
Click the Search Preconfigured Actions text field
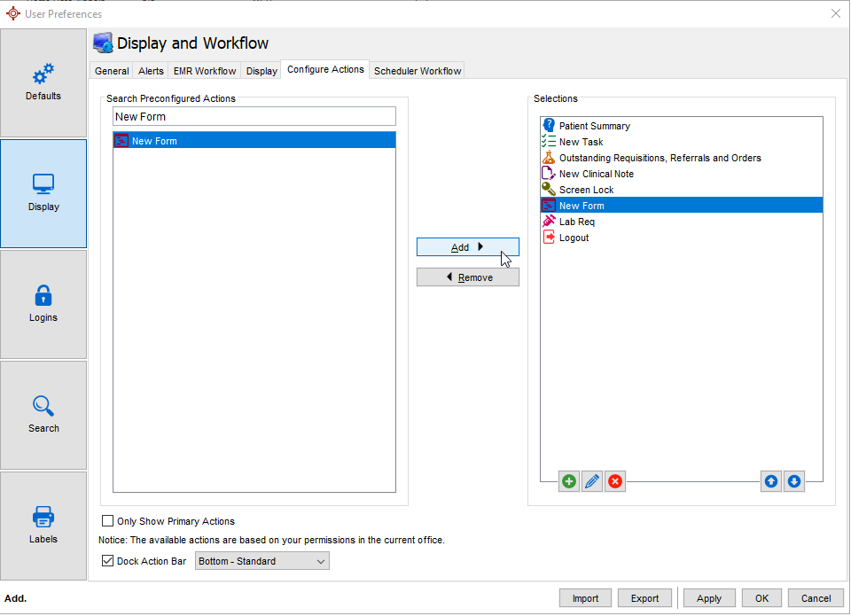(x=254, y=117)
